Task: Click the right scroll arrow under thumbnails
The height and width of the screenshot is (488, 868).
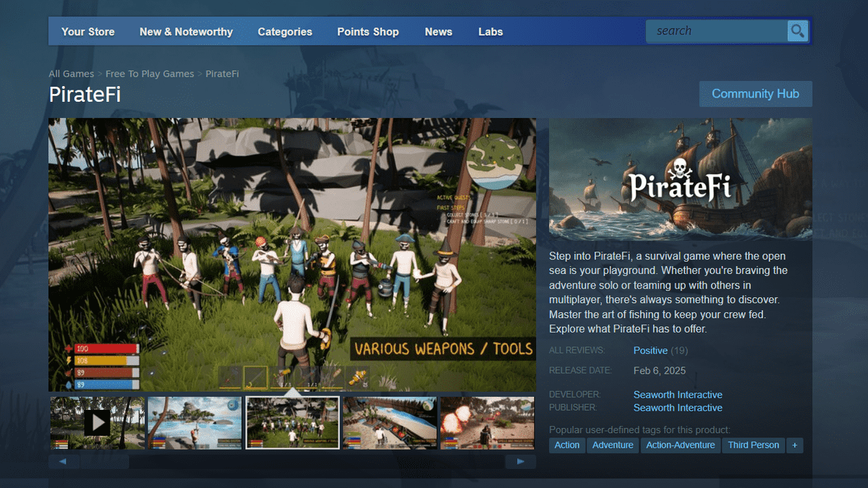Action: (x=521, y=461)
